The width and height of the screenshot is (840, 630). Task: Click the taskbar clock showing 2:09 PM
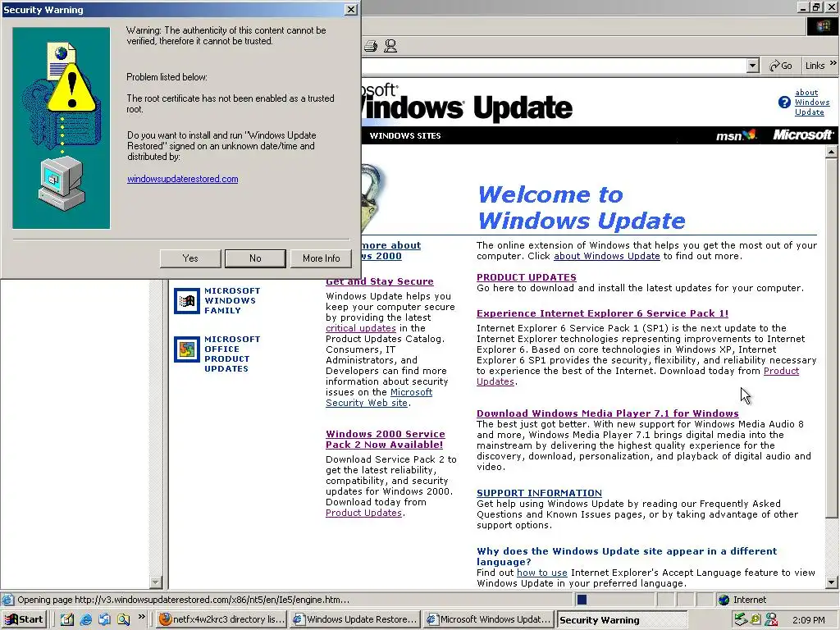pyautogui.click(x=808, y=620)
